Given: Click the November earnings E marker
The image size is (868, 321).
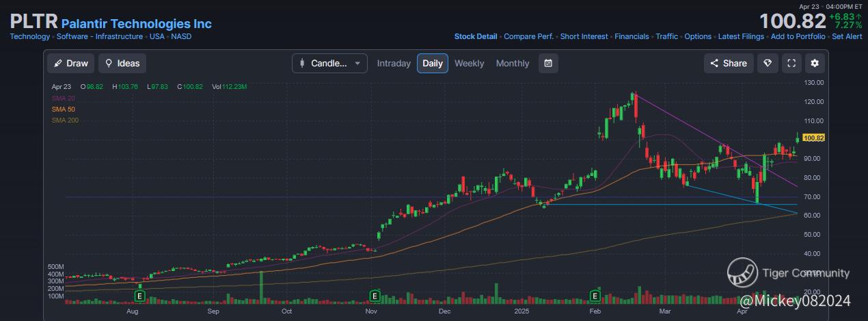Looking at the screenshot, I should click(375, 296).
